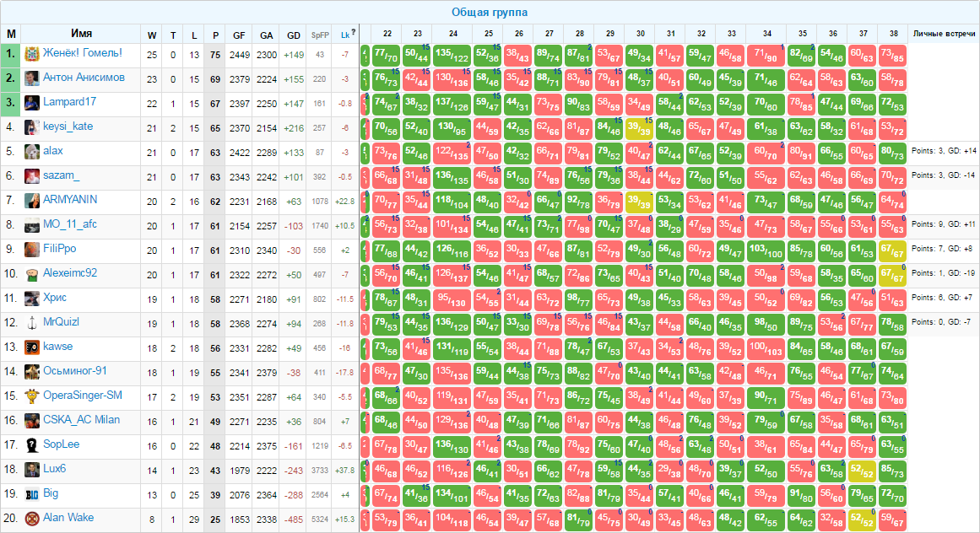Click the avatar next to keysi_kate
Image resolution: width=980 pixels, height=533 pixels.
click(x=32, y=127)
